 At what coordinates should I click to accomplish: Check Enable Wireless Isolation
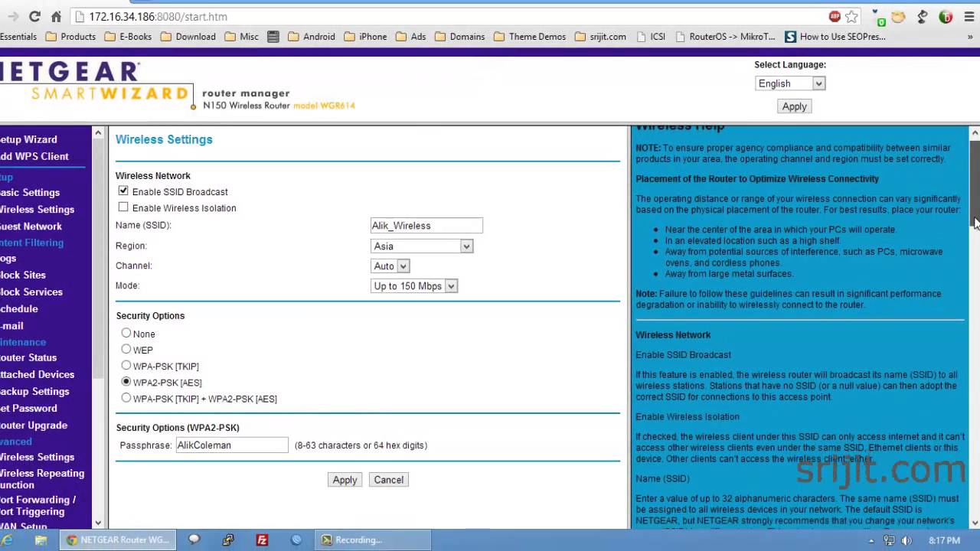tap(123, 207)
